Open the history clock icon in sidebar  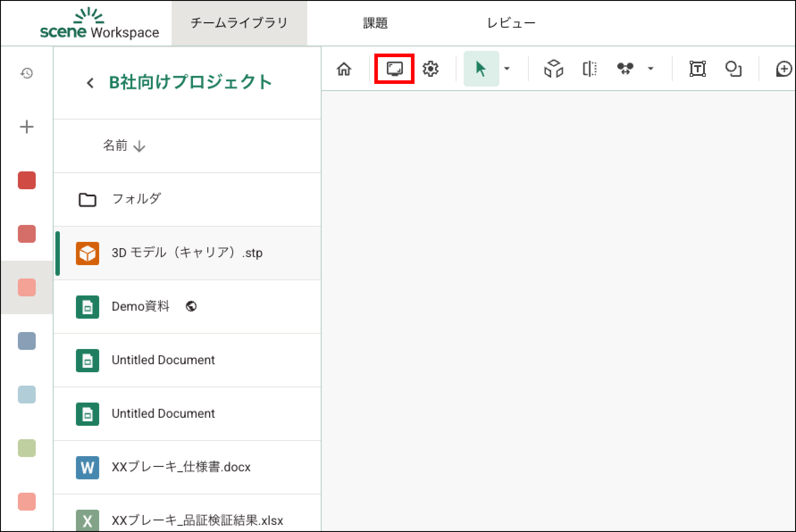tap(27, 73)
